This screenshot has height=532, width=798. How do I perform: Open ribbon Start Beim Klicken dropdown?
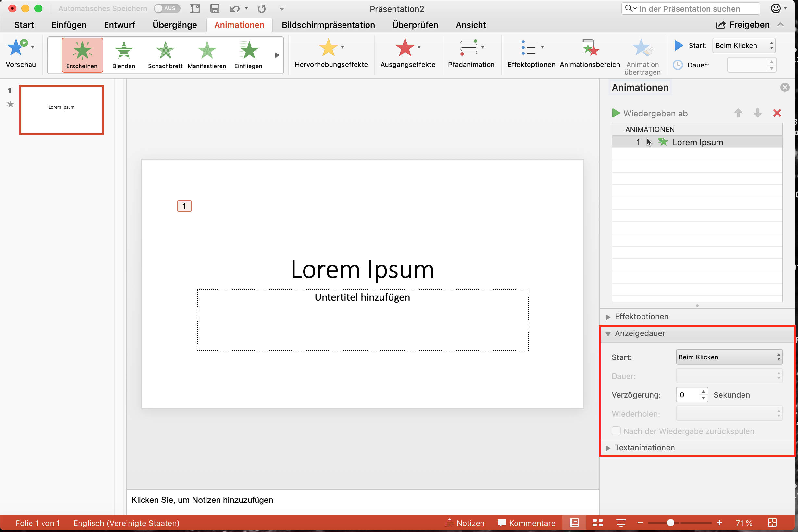[x=744, y=45]
